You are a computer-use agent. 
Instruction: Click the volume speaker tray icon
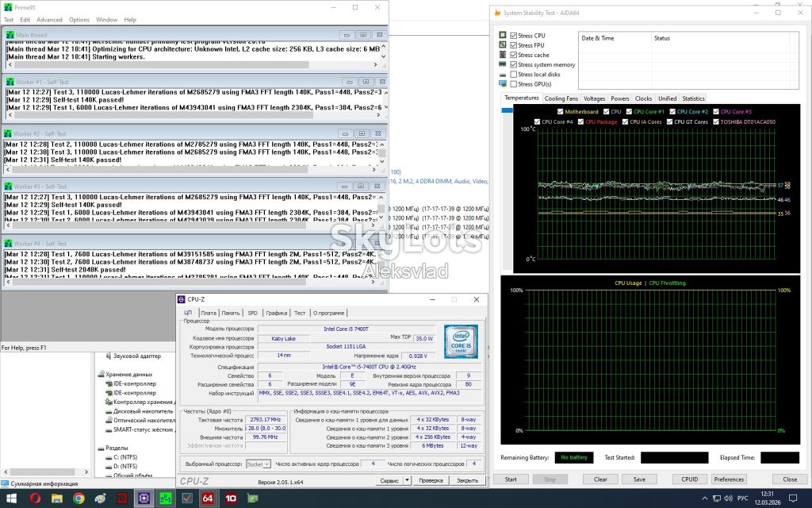point(728,498)
